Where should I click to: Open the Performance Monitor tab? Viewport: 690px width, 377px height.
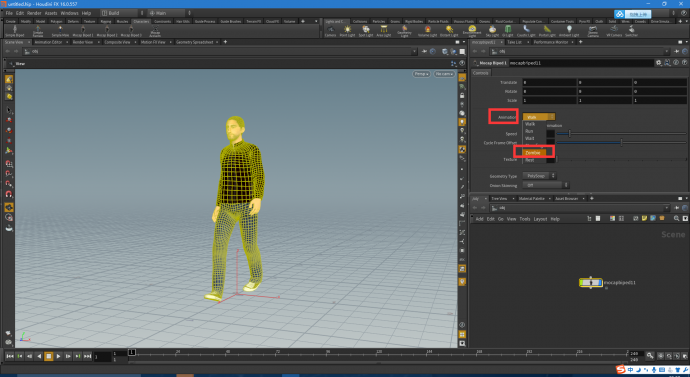point(551,42)
